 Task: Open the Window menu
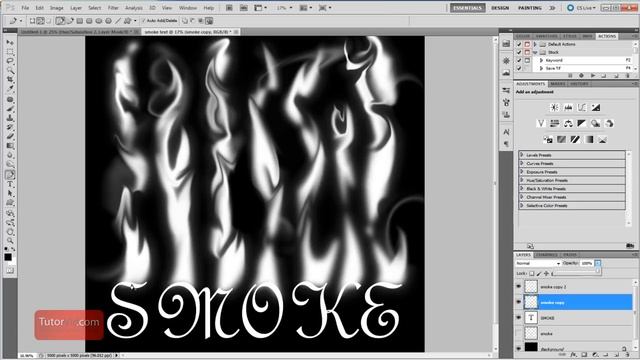(188, 8)
